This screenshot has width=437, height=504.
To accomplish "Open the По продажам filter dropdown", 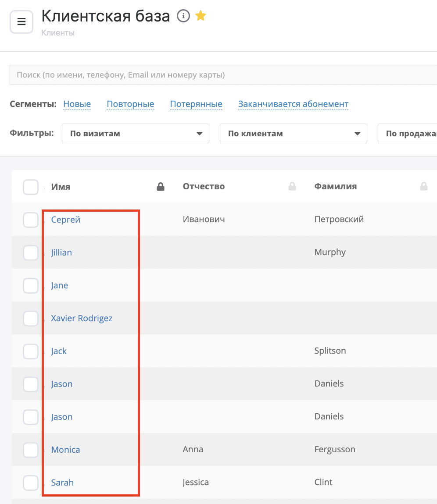I will point(408,134).
